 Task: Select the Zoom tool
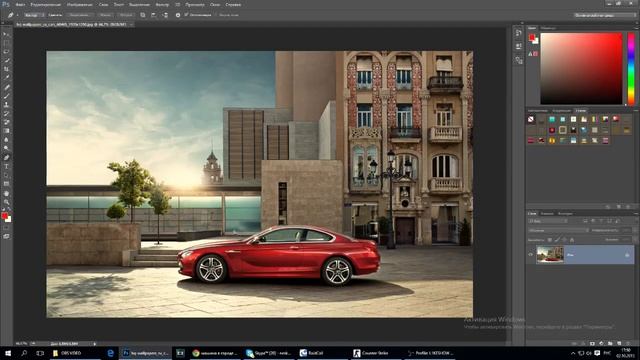(7, 202)
